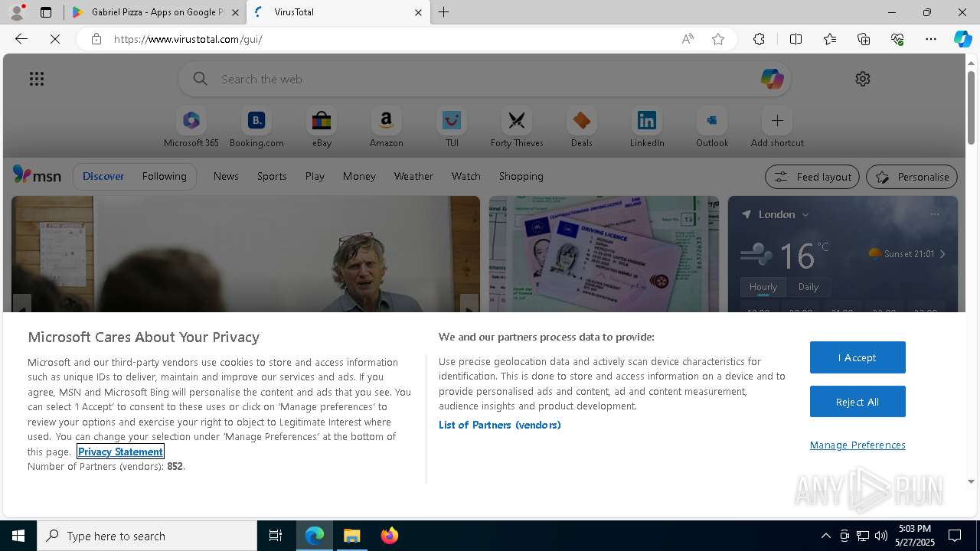
Task: Go back to previous page
Action: [21, 39]
